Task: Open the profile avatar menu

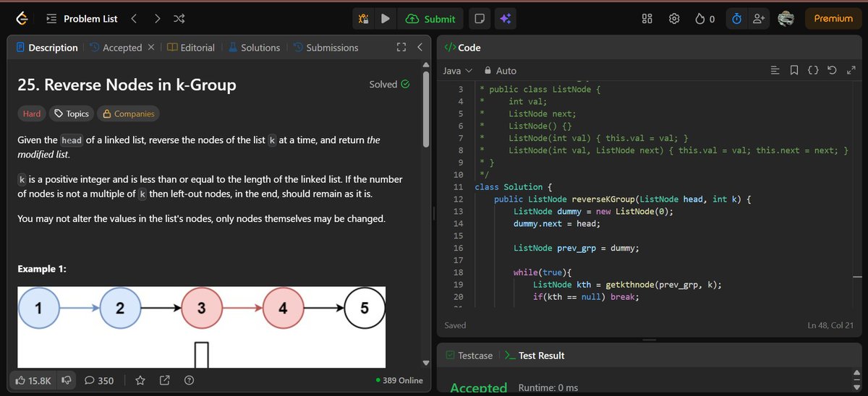Action: coord(786,19)
